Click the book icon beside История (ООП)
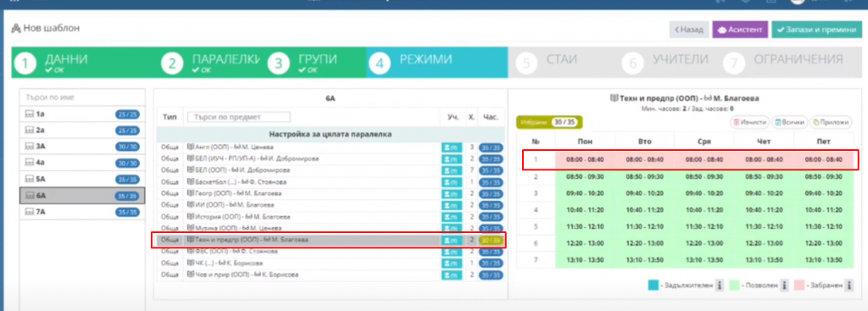868x311 pixels. point(192,217)
